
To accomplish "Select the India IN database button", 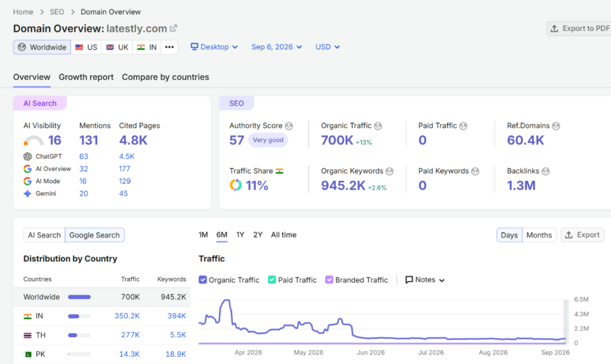I will tap(147, 47).
